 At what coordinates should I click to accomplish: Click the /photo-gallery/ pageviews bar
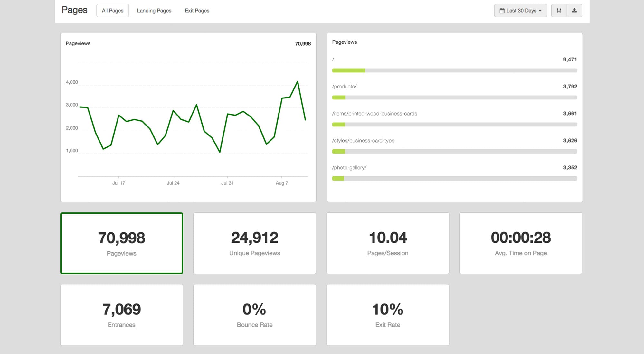coord(455,179)
